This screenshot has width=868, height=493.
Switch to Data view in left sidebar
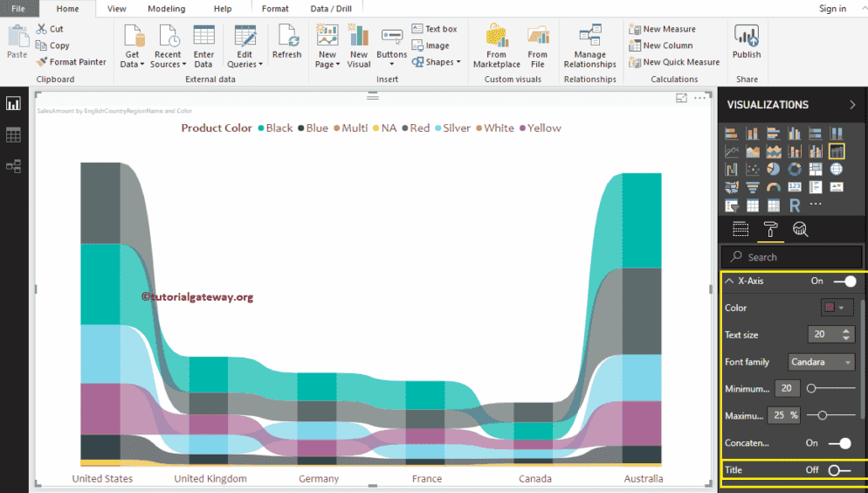point(13,135)
